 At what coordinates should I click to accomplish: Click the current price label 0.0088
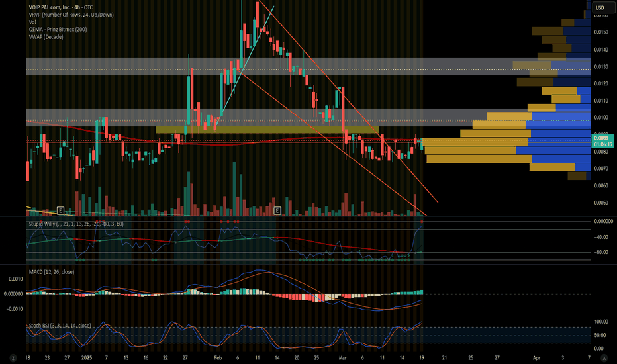602,138
